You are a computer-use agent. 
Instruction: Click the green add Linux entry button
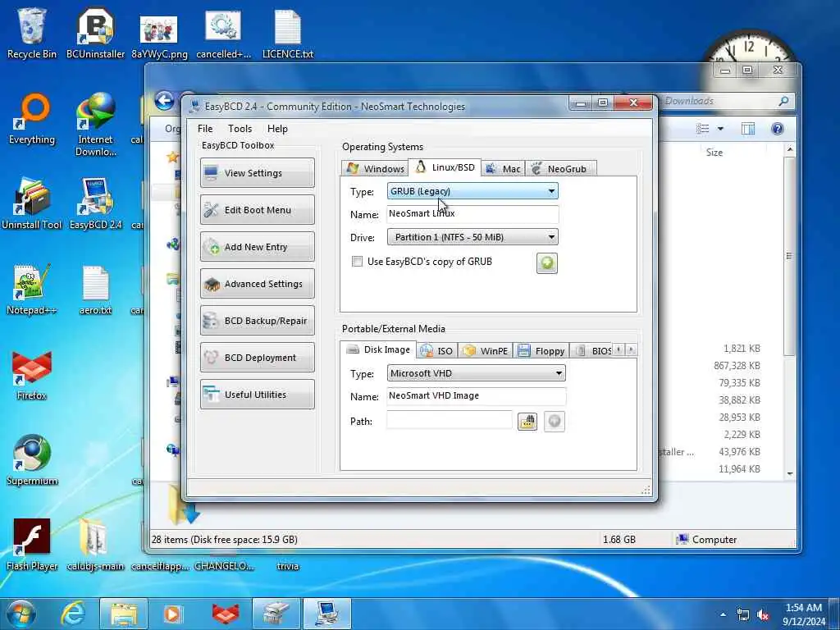pyautogui.click(x=547, y=263)
